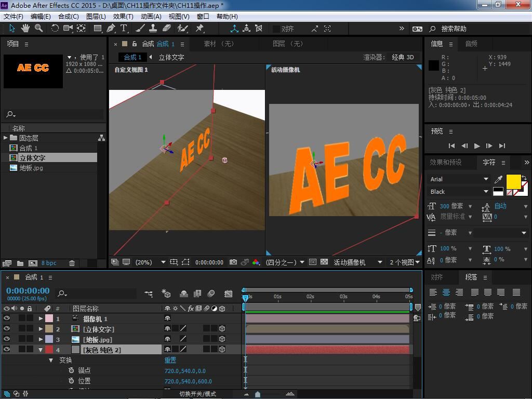Screen dimensions: 532x399
Task: Click the yellow fill color swatch
Action: 513,181
